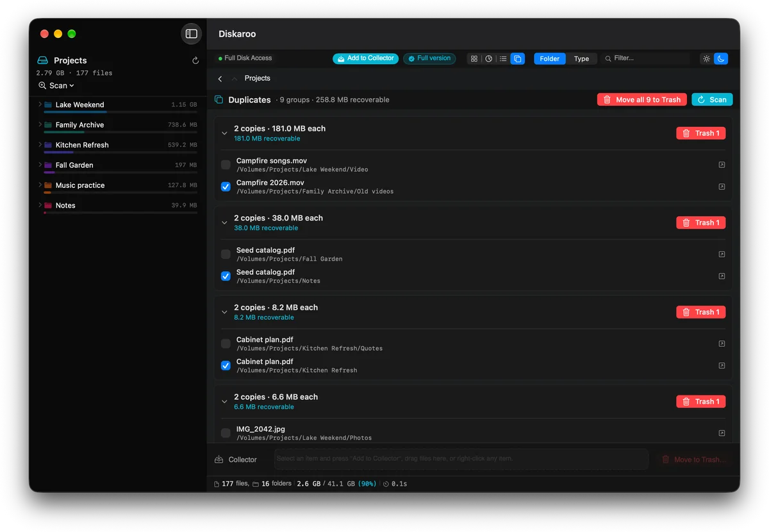This screenshot has height=532, width=769.
Task: Expand the Kitchen Refresh folder
Action: (x=40, y=145)
